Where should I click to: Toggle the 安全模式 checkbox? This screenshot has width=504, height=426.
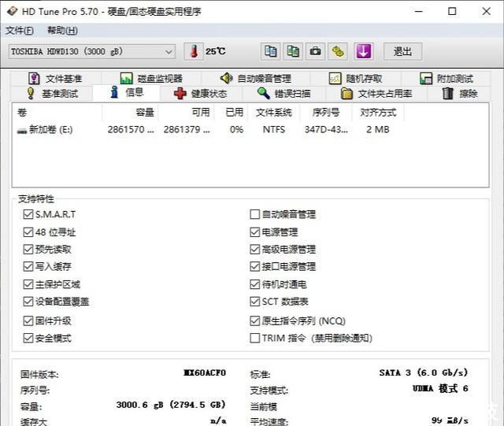pyautogui.click(x=28, y=339)
